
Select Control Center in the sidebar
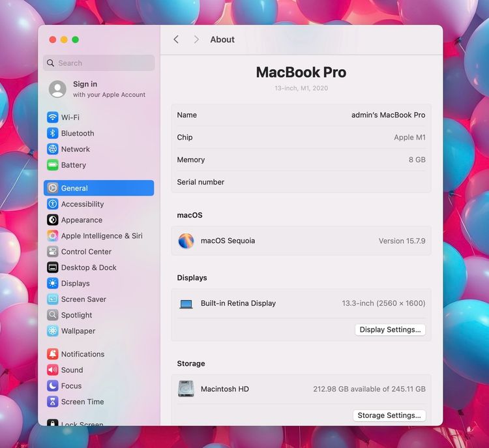(99, 252)
